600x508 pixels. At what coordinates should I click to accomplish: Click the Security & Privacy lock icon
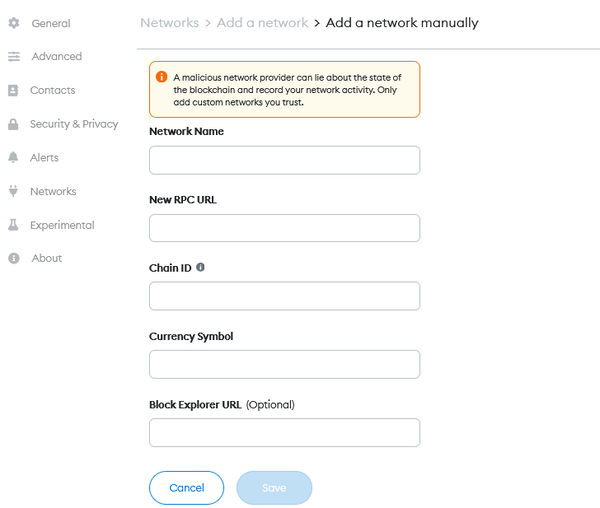coord(14,124)
